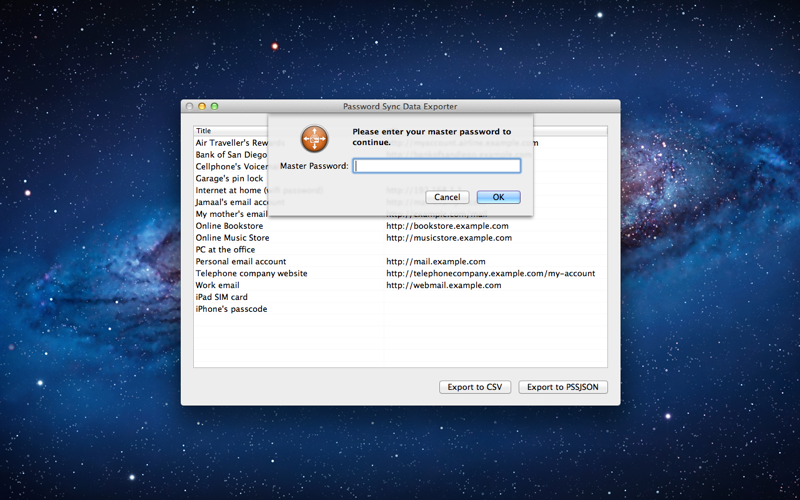Select the Online Bookstore row
Screen dimensions: 800x500
(400, 226)
